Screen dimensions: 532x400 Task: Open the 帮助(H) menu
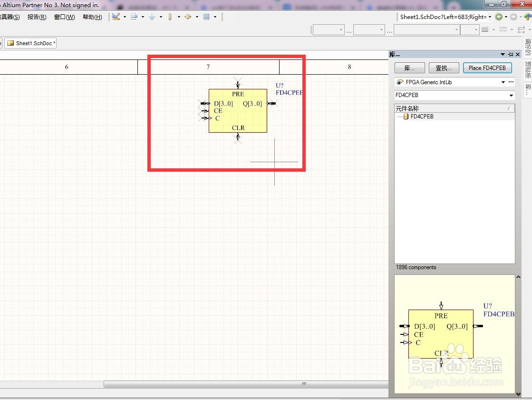(x=92, y=17)
